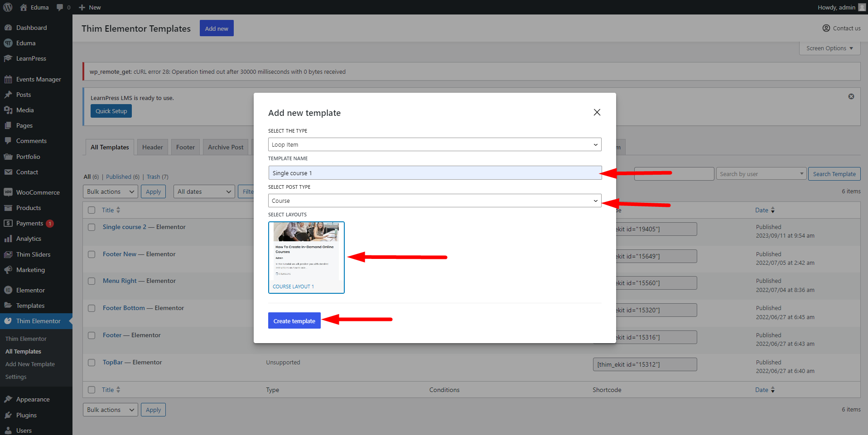The width and height of the screenshot is (868, 435).
Task: Click the Create template button
Action: click(294, 320)
